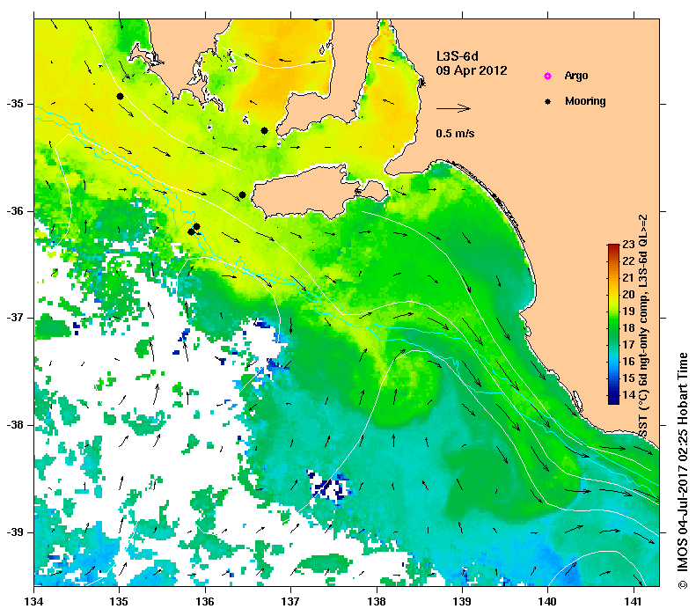Screen dimensions: 696x616
Task: Click the 0.5 m/s reference arrow
Action: pos(453,108)
